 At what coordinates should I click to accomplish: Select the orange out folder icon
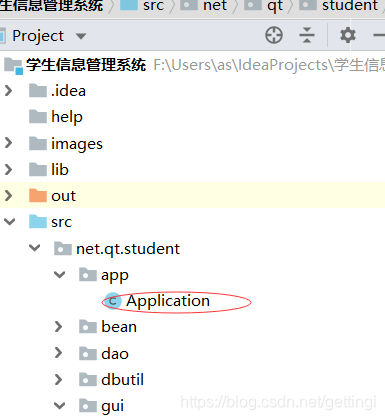click(x=38, y=196)
